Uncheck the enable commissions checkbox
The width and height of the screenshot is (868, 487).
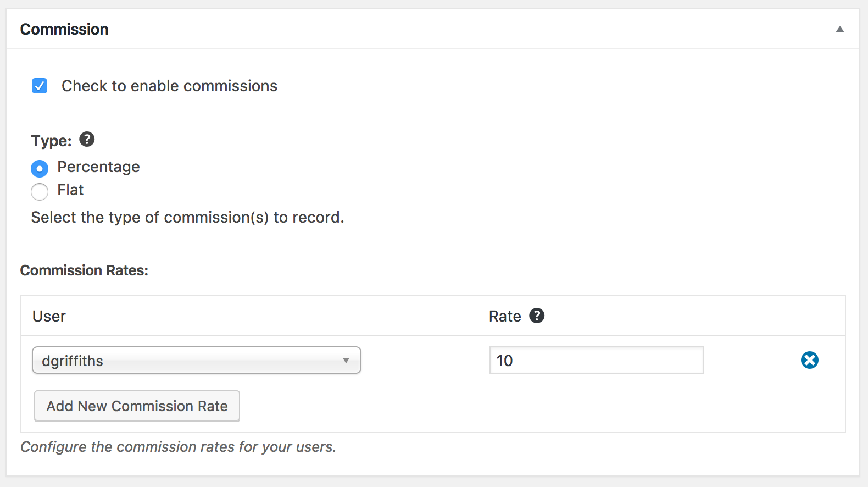point(40,86)
